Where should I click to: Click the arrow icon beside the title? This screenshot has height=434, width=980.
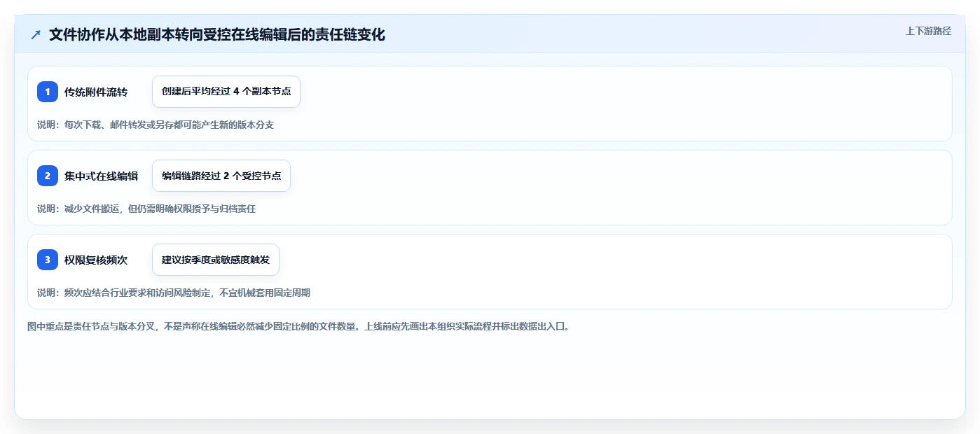[x=36, y=34]
